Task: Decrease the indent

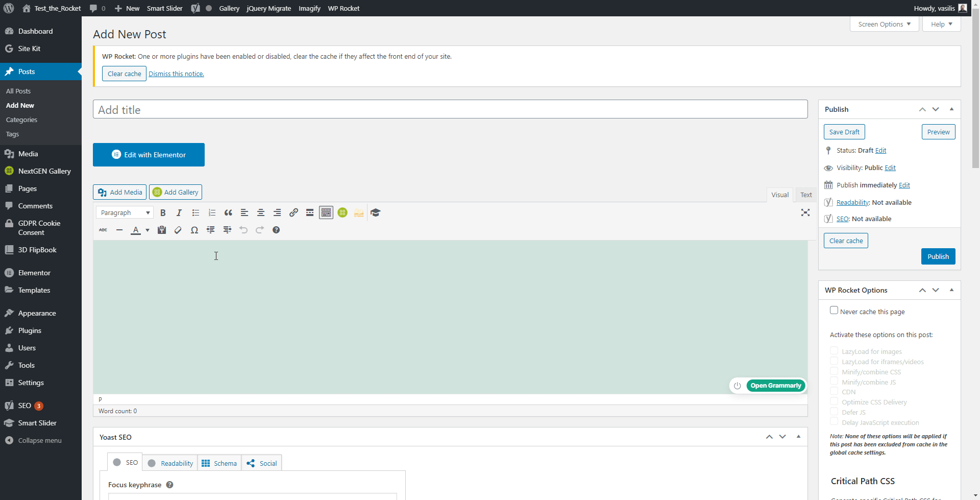Action: [211, 230]
